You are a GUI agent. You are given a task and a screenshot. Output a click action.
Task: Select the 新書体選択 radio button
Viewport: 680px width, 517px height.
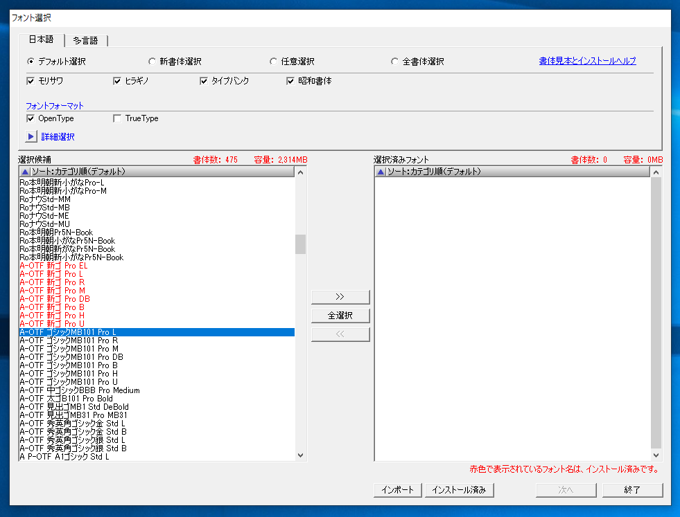point(152,62)
